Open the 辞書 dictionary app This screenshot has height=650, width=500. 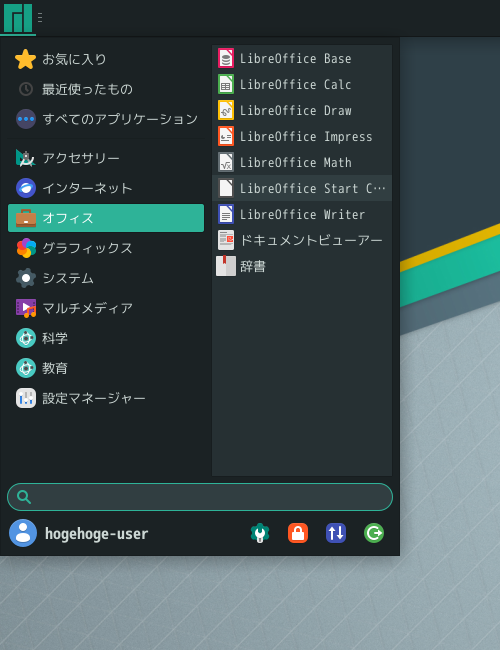(302, 266)
